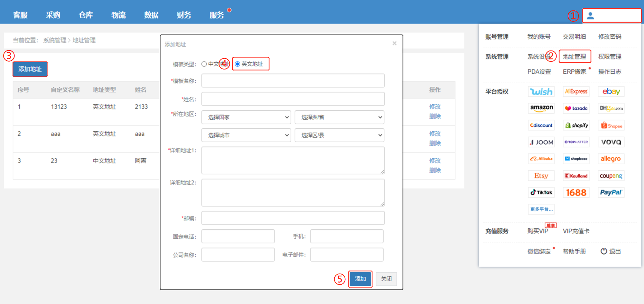Open the TikTok platform authorization
This screenshot has width=644, height=304.
click(541, 192)
